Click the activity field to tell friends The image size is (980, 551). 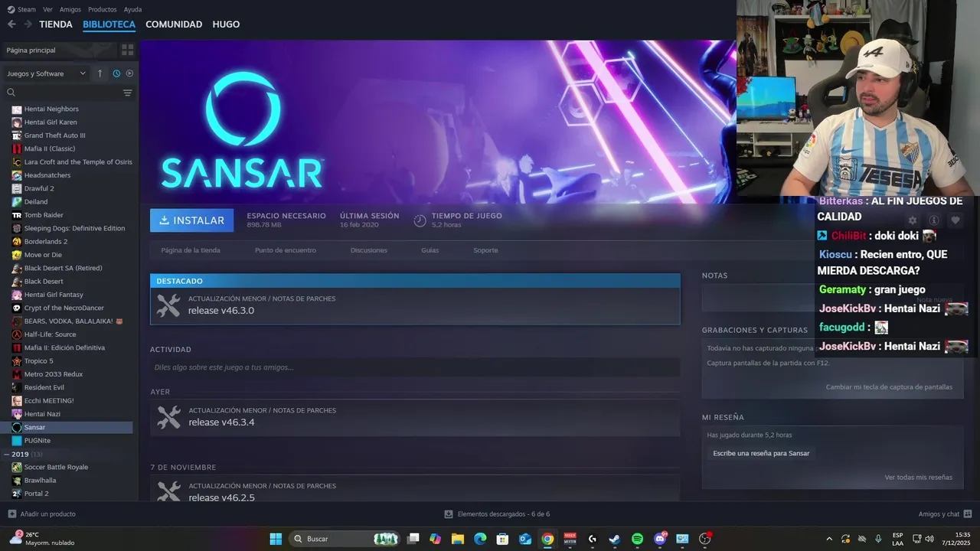coord(415,367)
